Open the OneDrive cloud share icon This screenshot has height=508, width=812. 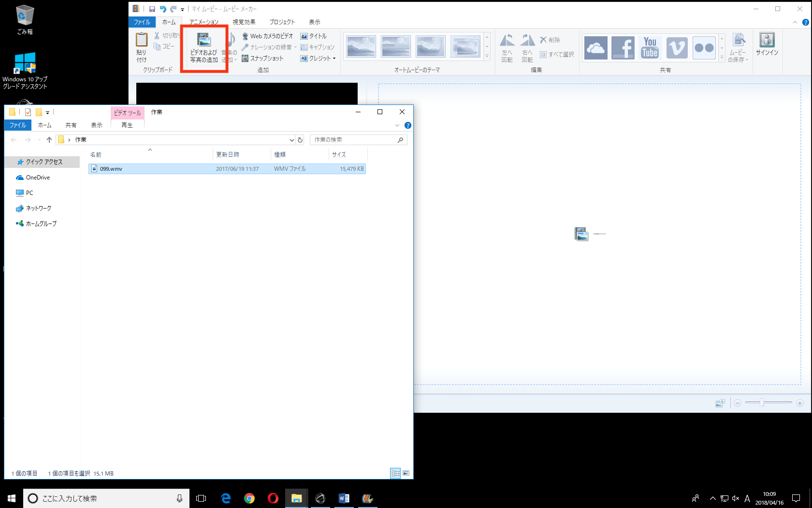595,47
